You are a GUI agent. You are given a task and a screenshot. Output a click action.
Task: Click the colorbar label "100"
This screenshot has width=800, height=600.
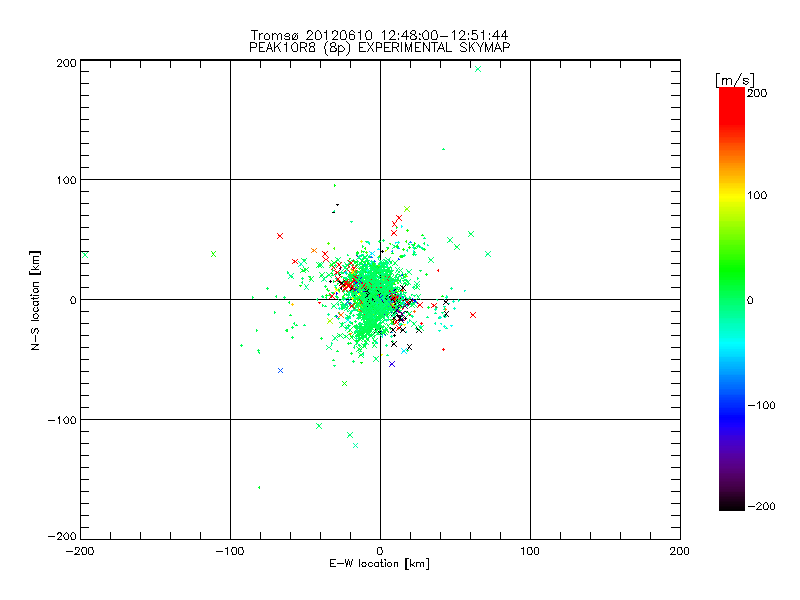coord(757,195)
